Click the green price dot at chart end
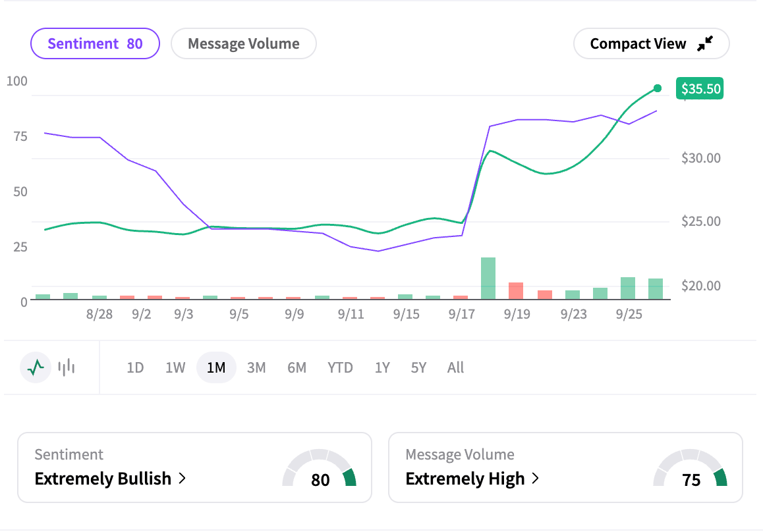The width and height of the screenshot is (763, 532). [x=658, y=88]
